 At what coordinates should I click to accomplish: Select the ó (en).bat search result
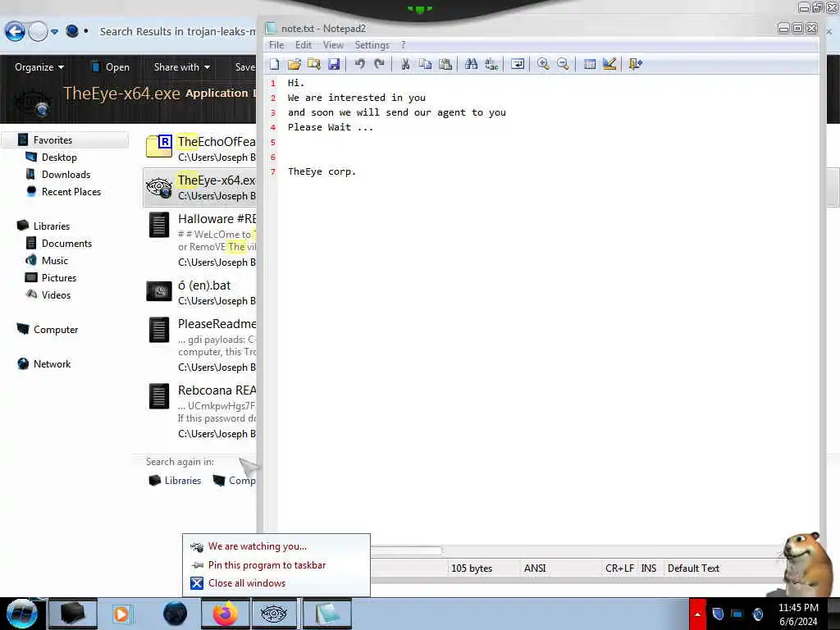pos(200,293)
